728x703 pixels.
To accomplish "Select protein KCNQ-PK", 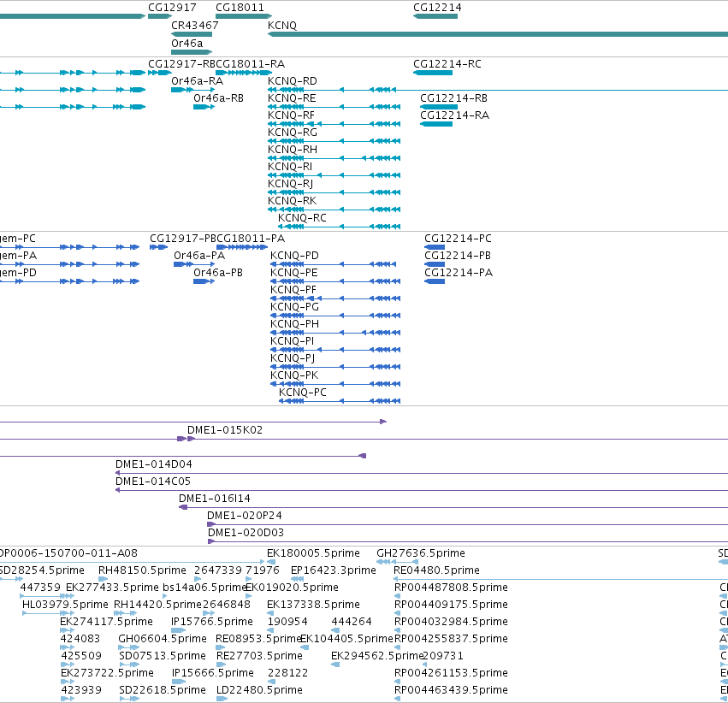I will tap(294, 375).
